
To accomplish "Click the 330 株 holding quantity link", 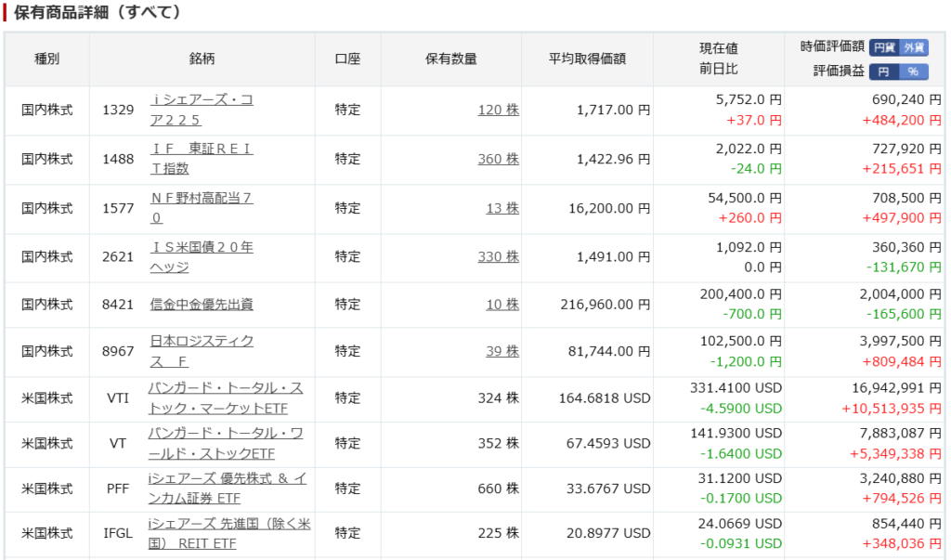I will [x=499, y=257].
